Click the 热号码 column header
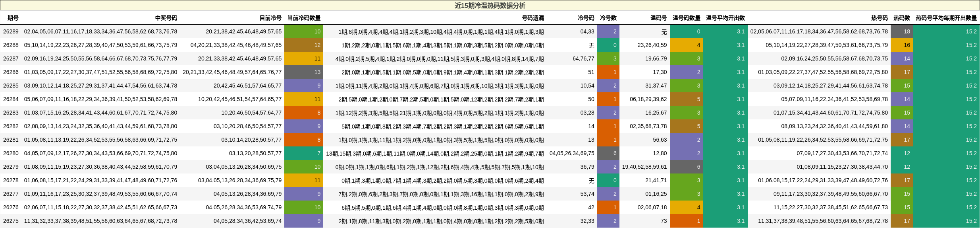This screenshot has height=228, width=980. pyautogui.click(x=879, y=18)
